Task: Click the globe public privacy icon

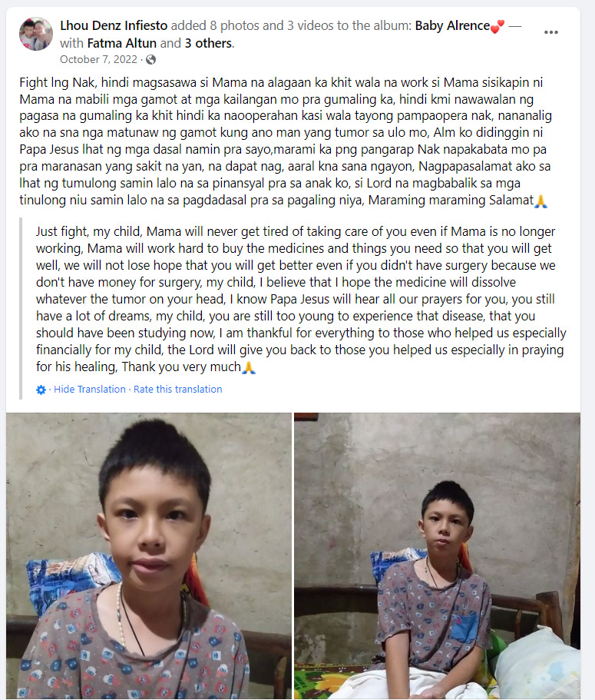Action: (150, 59)
